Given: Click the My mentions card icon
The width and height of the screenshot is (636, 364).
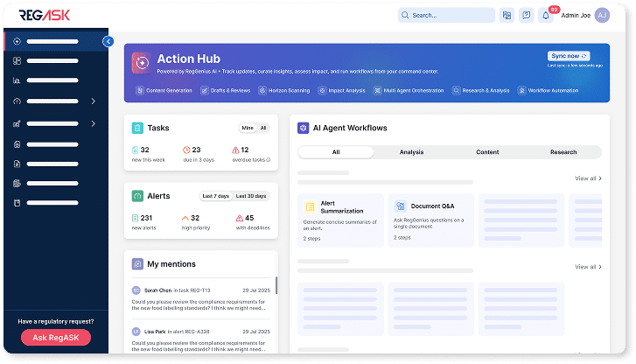Looking at the screenshot, I should tap(137, 264).
